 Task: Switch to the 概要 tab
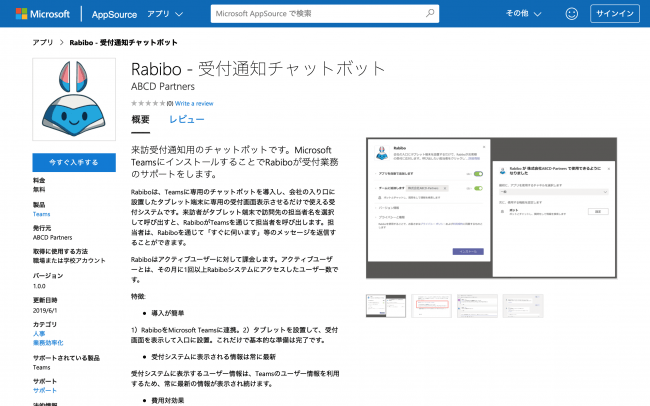click(141, 120)
